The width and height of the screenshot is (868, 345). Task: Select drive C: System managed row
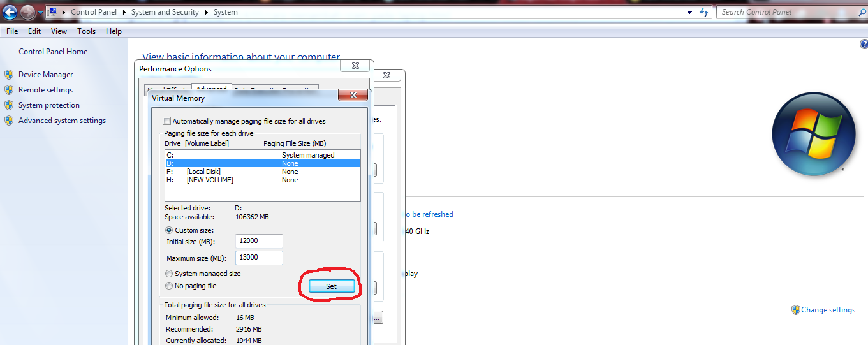(x=262, y=155)
